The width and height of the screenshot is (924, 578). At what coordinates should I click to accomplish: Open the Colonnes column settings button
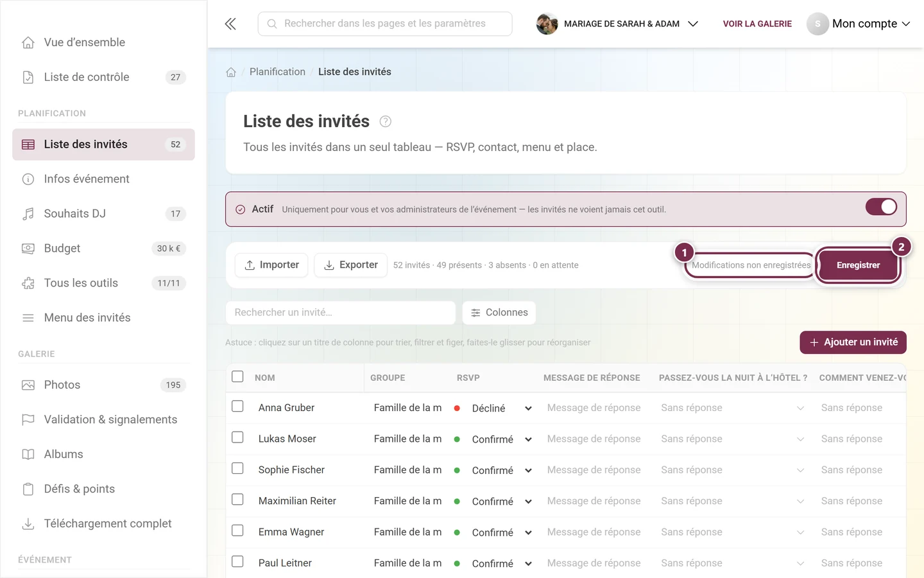click(499, 313)
